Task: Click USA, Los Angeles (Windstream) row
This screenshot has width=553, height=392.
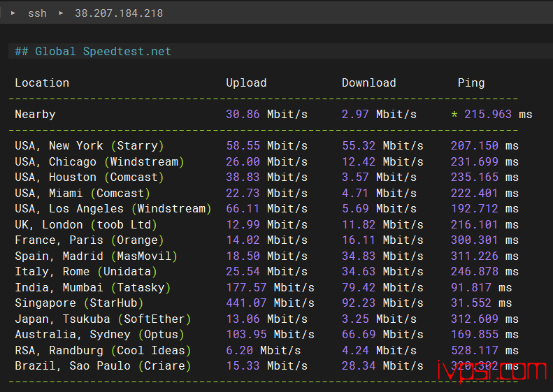Action: [113, 209]
